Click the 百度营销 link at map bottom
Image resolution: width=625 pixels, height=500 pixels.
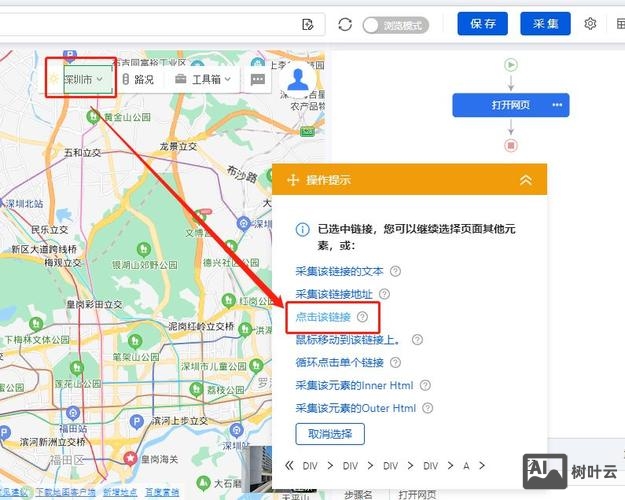(162, 493)
